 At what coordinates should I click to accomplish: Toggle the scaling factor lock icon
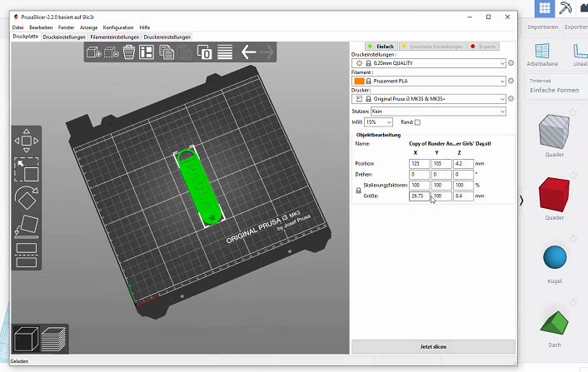point(358,191)
